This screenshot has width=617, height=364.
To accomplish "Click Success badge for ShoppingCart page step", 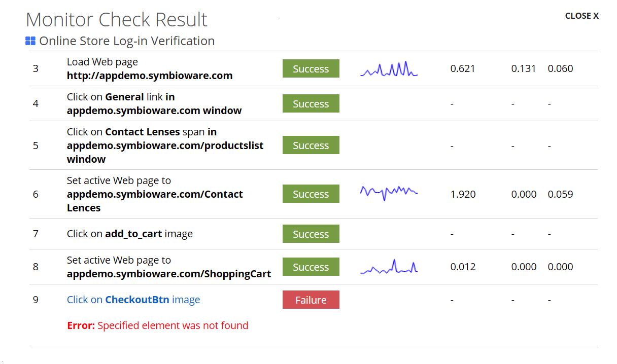I will tap(311, 267).
